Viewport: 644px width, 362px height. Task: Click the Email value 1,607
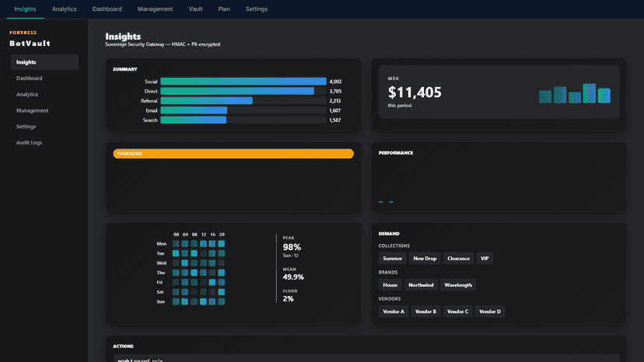click(334, 110)
